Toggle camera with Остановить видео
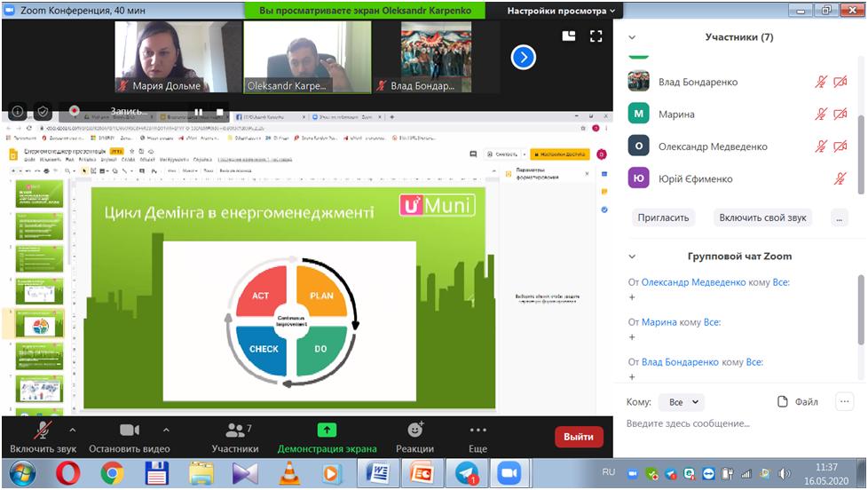 [130, 438]
